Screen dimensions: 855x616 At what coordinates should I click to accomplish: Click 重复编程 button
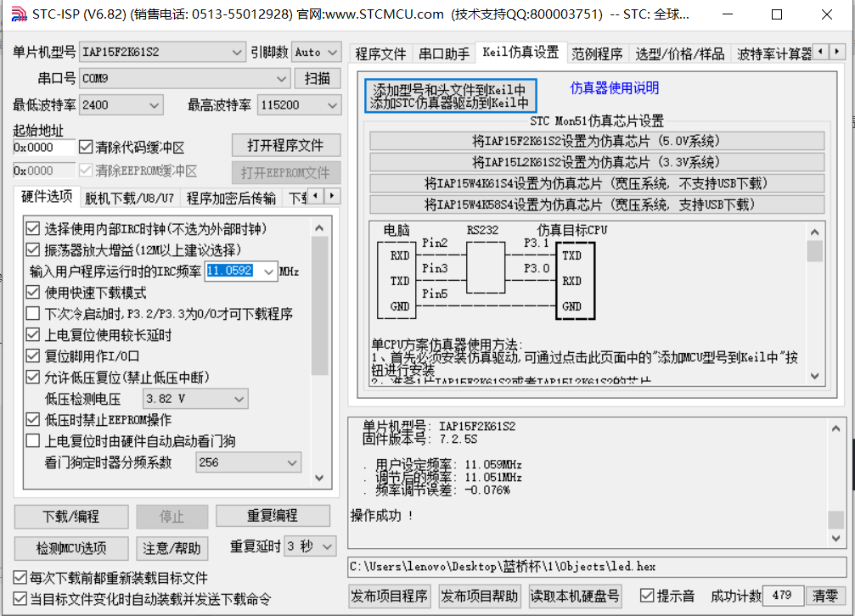273,516
